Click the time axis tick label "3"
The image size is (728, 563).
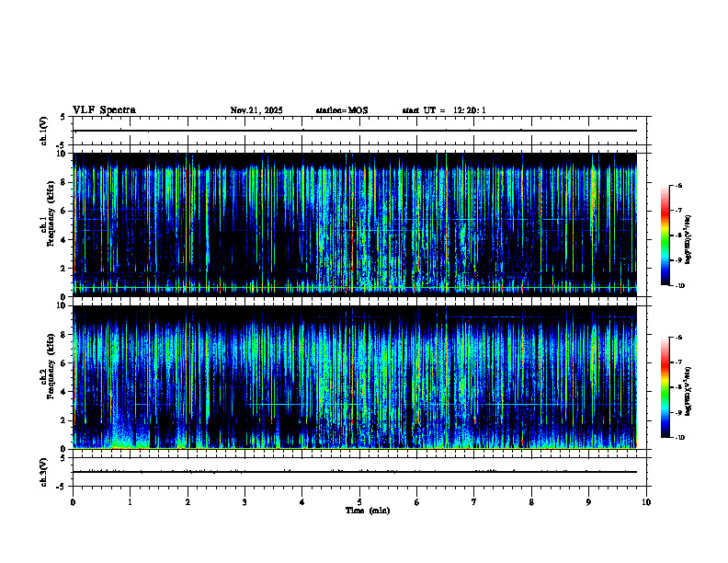245,502
